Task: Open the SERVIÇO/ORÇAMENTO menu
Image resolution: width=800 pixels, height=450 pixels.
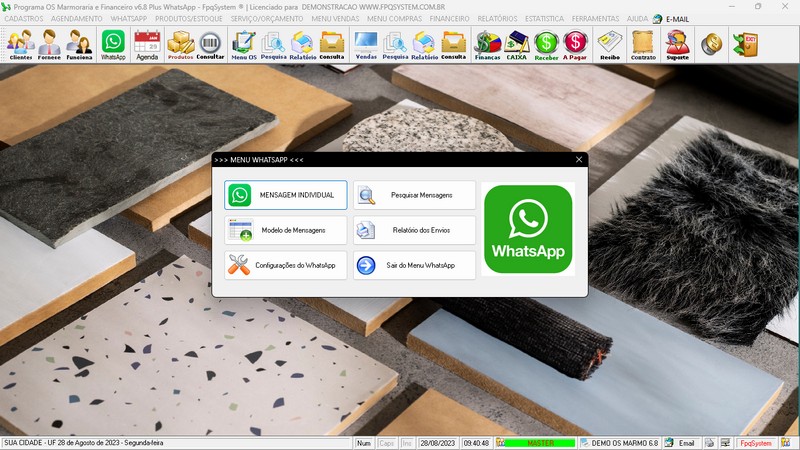Action: click(x=267, y=19)
